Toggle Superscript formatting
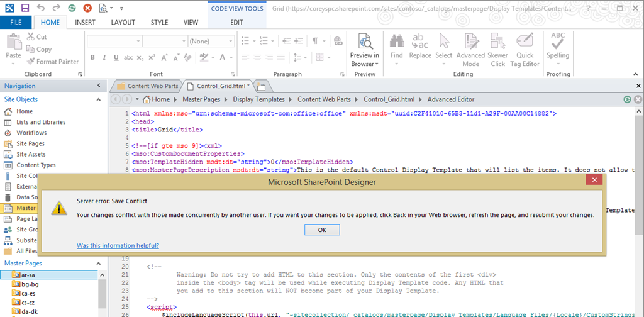 tap(152, 57)
